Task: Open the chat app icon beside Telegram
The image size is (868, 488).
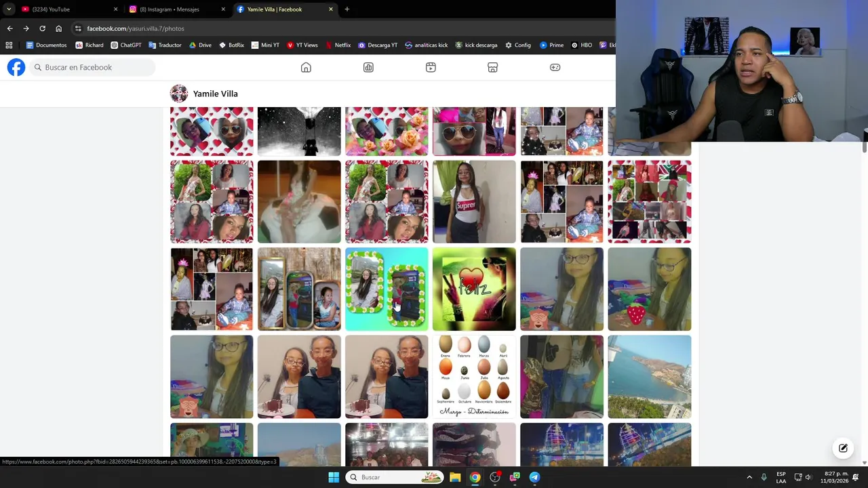Action: click(515, 477)
